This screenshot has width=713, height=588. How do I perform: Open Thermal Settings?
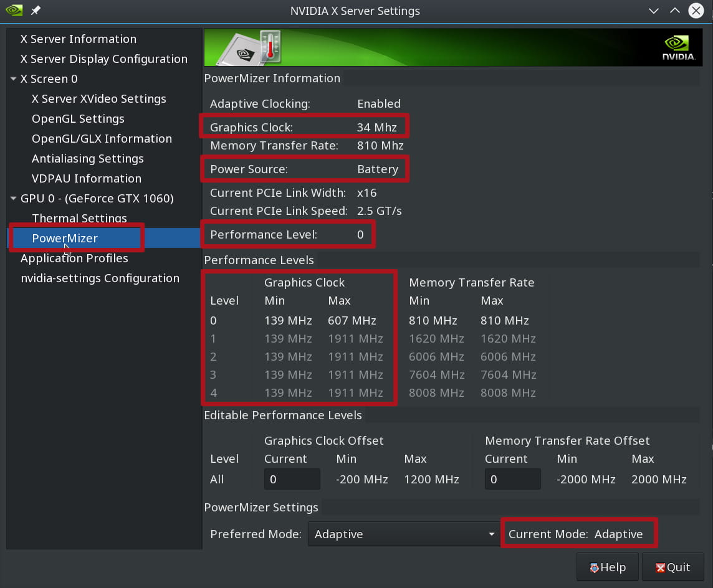point(79,218)
